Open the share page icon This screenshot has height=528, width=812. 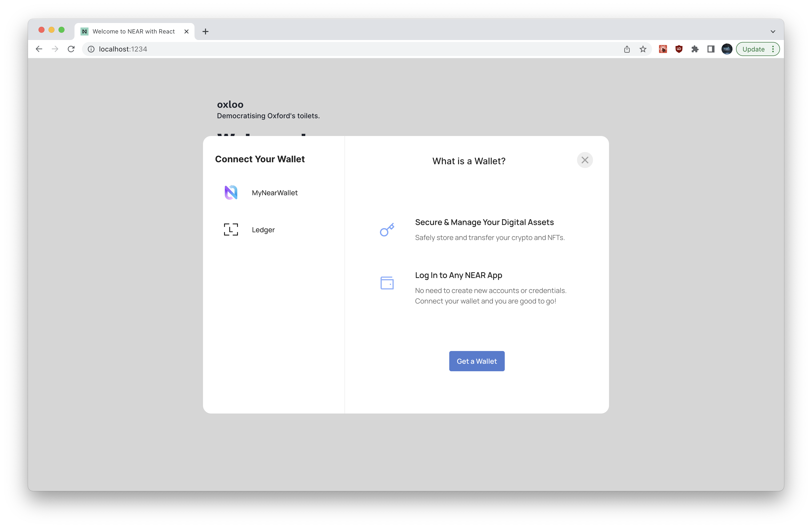tap(627, 49)
